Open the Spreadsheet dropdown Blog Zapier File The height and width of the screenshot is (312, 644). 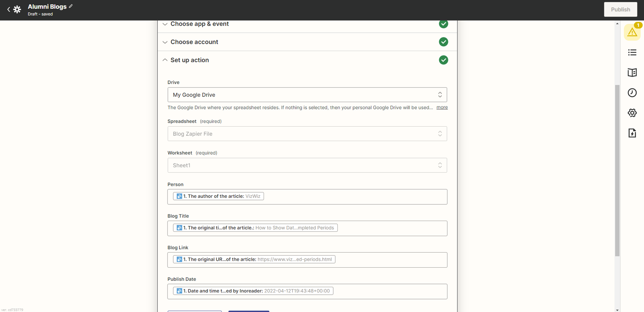pos(307,134)
